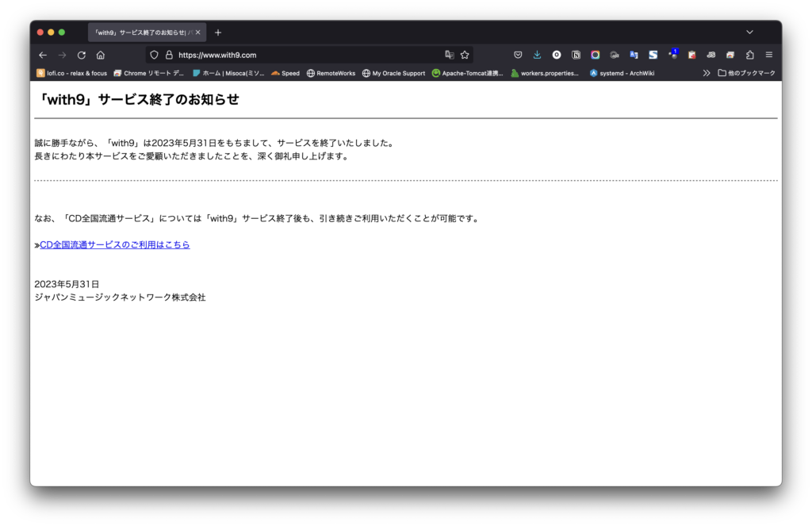Save page to Pocket
Screen dimensions: 812x526
518,55
